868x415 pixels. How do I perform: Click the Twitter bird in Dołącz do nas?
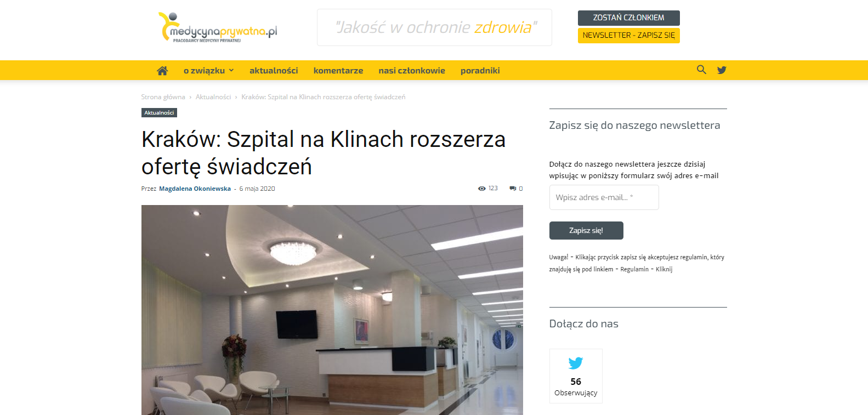[576, 363]
